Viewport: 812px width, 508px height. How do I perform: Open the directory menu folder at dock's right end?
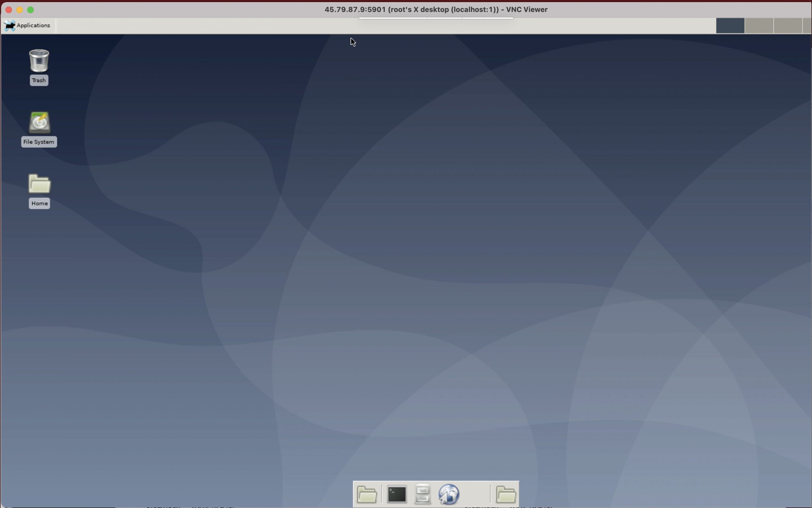tap(506, 494)
